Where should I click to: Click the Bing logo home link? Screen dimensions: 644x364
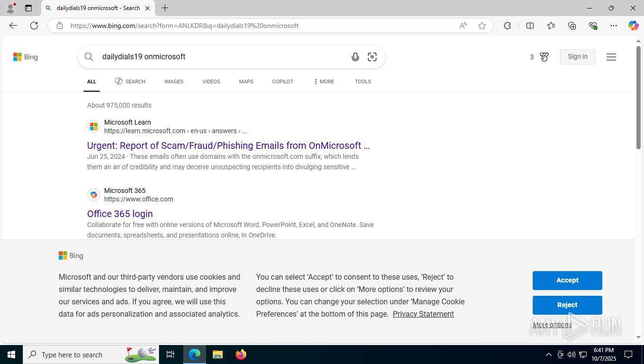point(26,57)
